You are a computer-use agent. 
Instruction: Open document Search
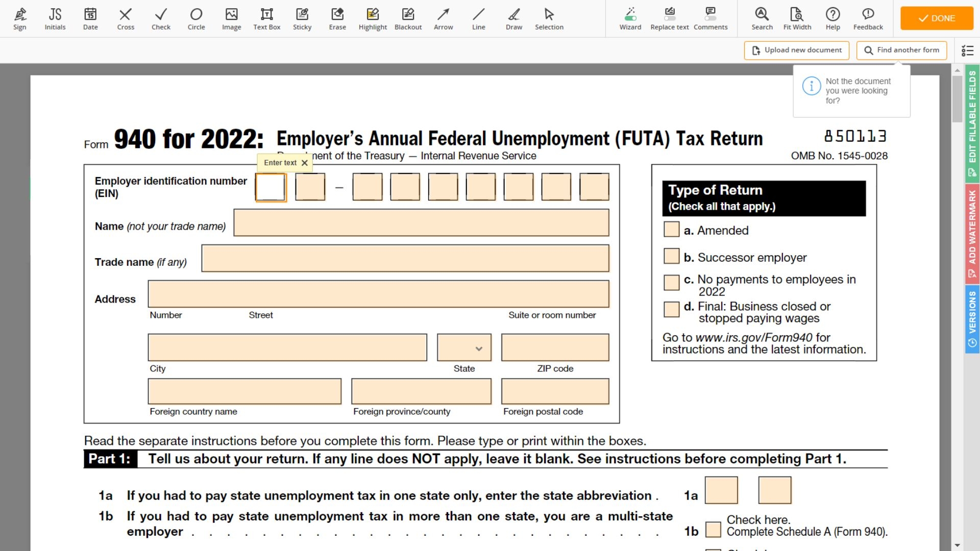tap(762, 18)
